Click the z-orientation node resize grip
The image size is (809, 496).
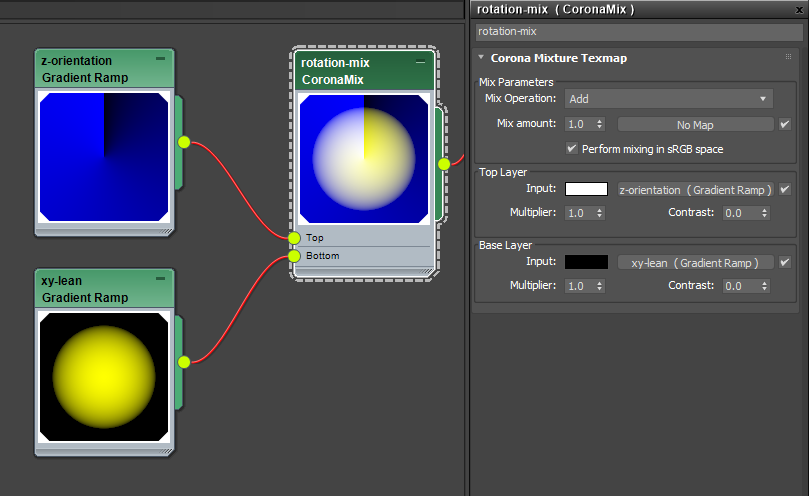point(166,232)
